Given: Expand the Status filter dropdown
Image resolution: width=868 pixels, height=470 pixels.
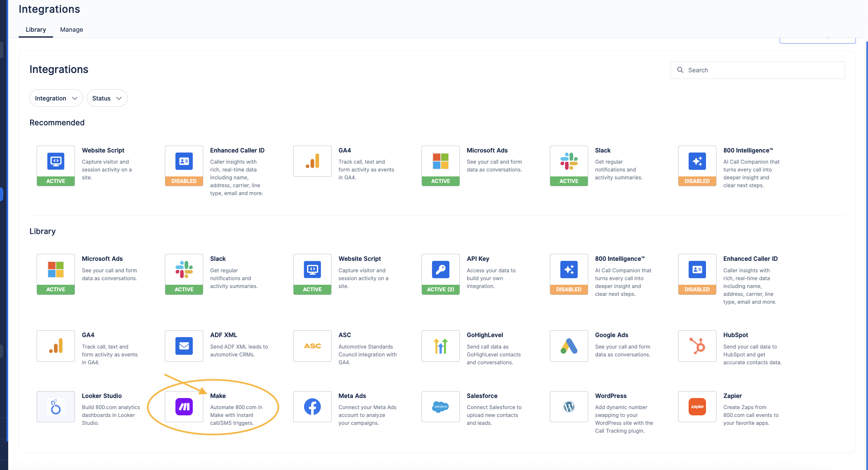Looking at the screenshot, I should (107, 98).
